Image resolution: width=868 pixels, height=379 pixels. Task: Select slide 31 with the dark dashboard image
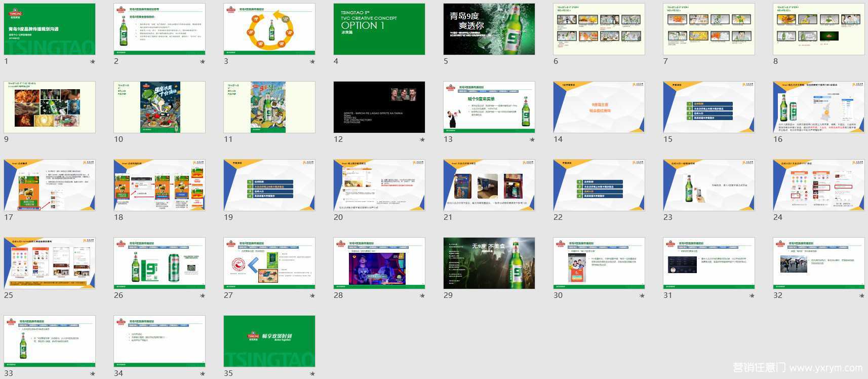[x=709, y=263]
